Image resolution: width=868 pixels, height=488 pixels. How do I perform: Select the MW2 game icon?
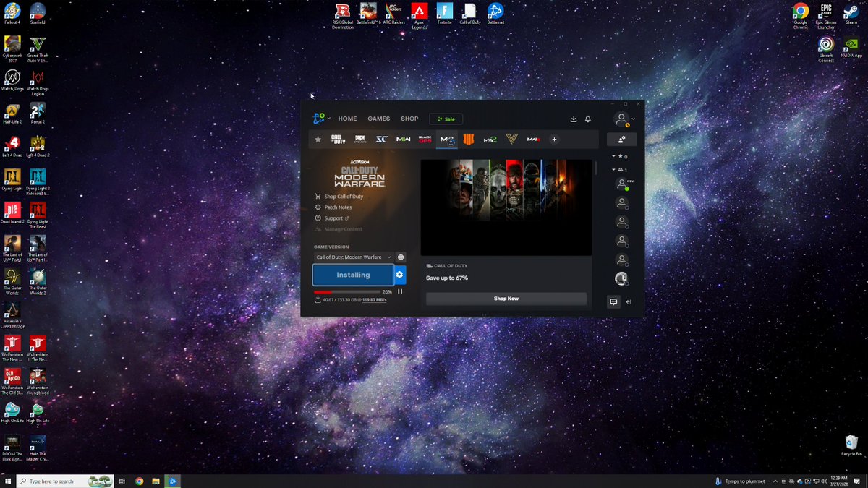coord(490,139)
